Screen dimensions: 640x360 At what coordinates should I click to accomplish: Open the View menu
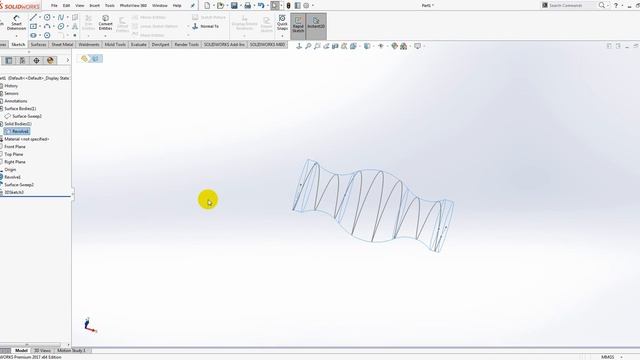click(x=80, y=6)
